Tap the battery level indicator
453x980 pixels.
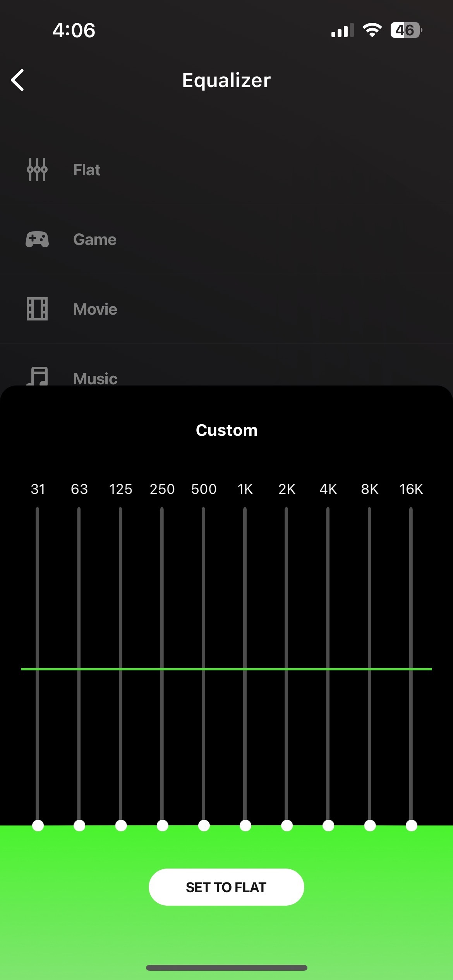406,30
